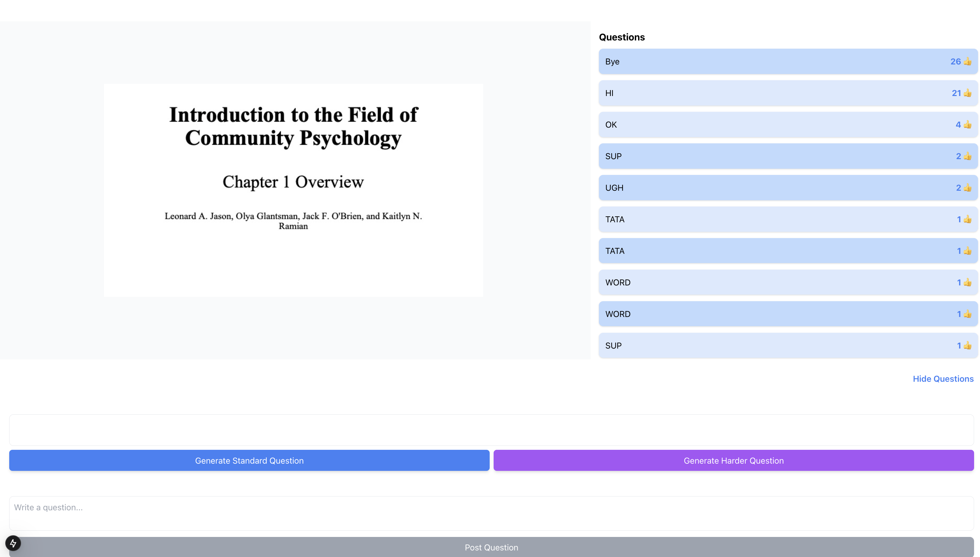Generate a standard question
This screenshot has width=980, height=557.
pyautogui.click(x=249, y=461)
